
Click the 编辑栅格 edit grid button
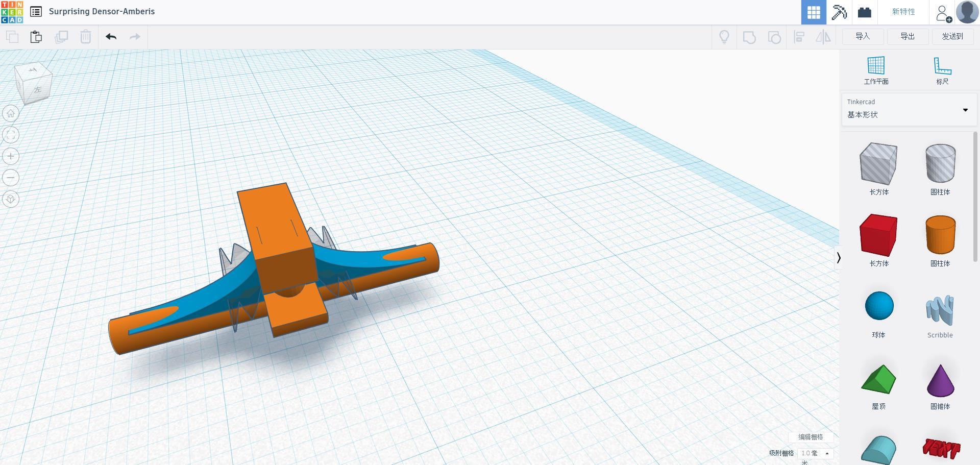(x=811, y=437)
